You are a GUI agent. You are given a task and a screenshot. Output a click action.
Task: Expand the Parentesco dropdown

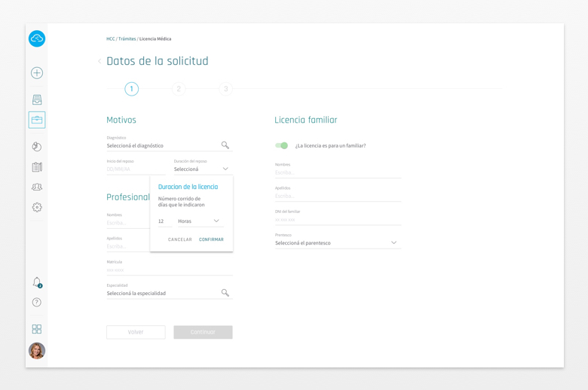coord(336,243)
